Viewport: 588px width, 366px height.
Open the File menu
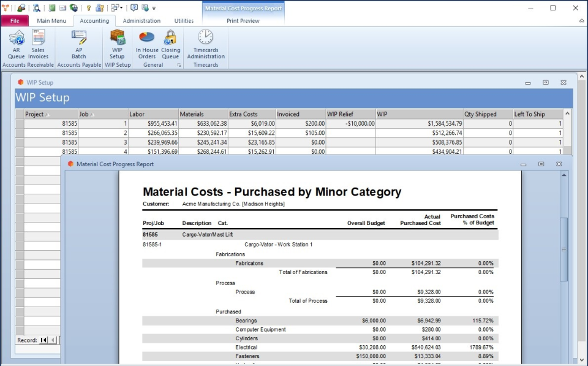15,21
